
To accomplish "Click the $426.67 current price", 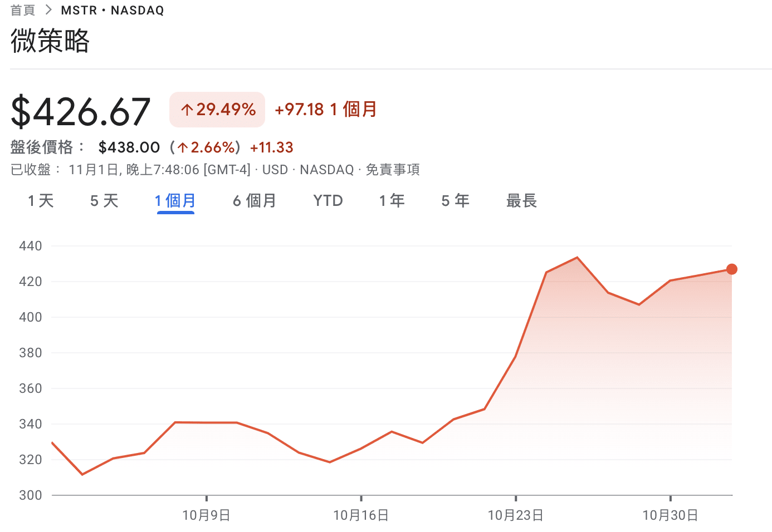I will point(81,111).
